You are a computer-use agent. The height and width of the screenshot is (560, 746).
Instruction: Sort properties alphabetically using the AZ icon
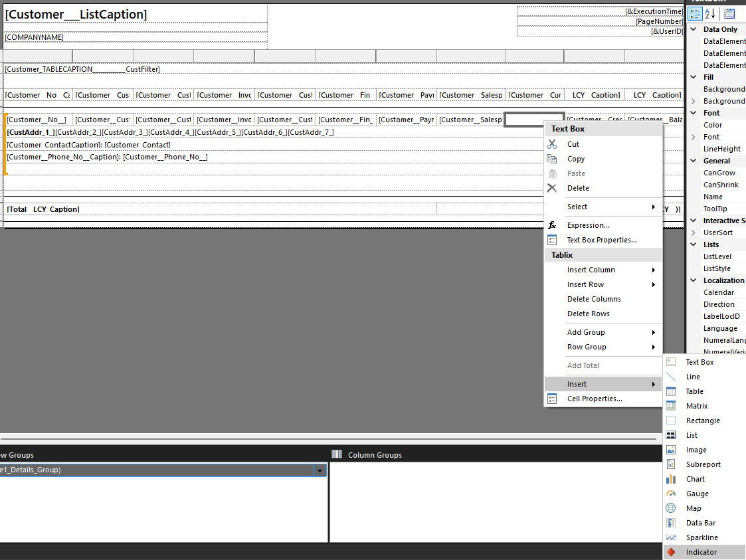tap(709, 13)
